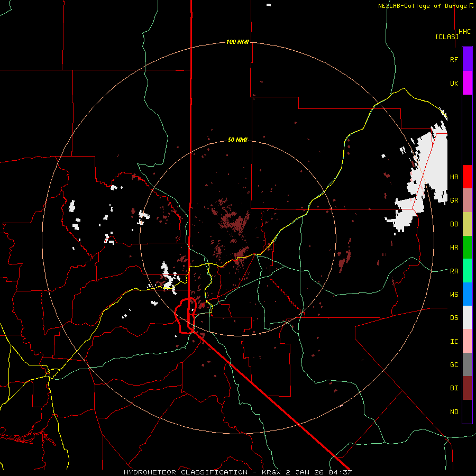The image size is (476, 476).
Task: Click the 'HHC' product label
Action: click(464, 32)
